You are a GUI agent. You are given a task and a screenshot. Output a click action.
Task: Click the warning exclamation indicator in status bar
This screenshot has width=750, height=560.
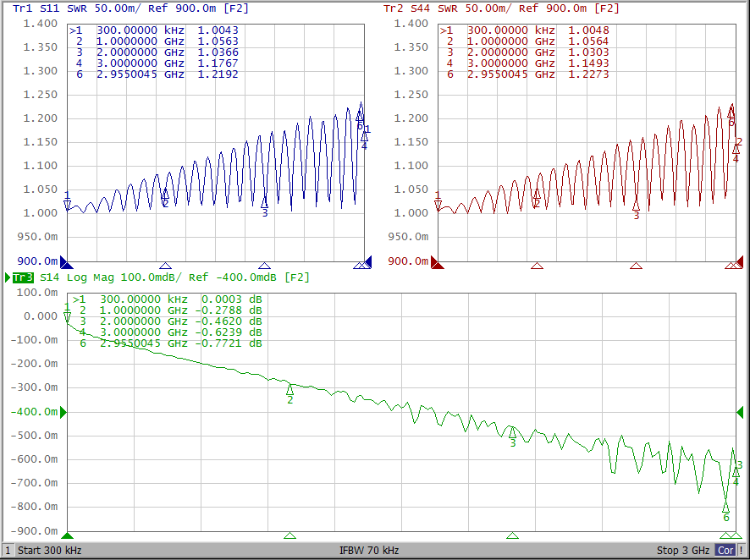click(x=742, y=551)
